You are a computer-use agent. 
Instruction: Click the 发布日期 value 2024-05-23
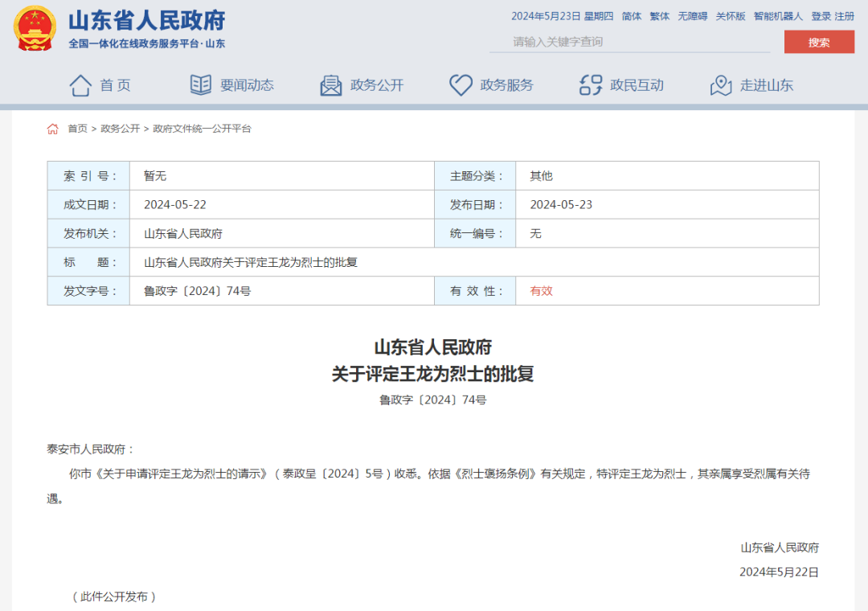(561, 205)
